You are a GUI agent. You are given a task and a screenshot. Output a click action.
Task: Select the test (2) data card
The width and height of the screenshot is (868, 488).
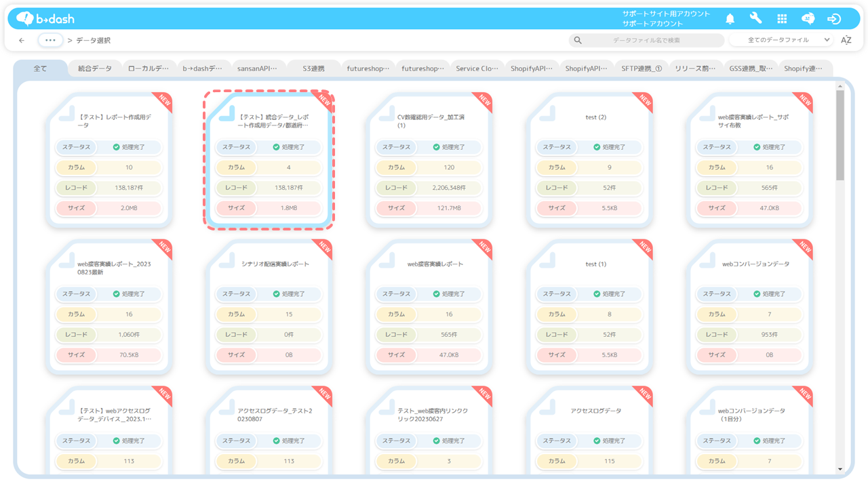point(590,159)
